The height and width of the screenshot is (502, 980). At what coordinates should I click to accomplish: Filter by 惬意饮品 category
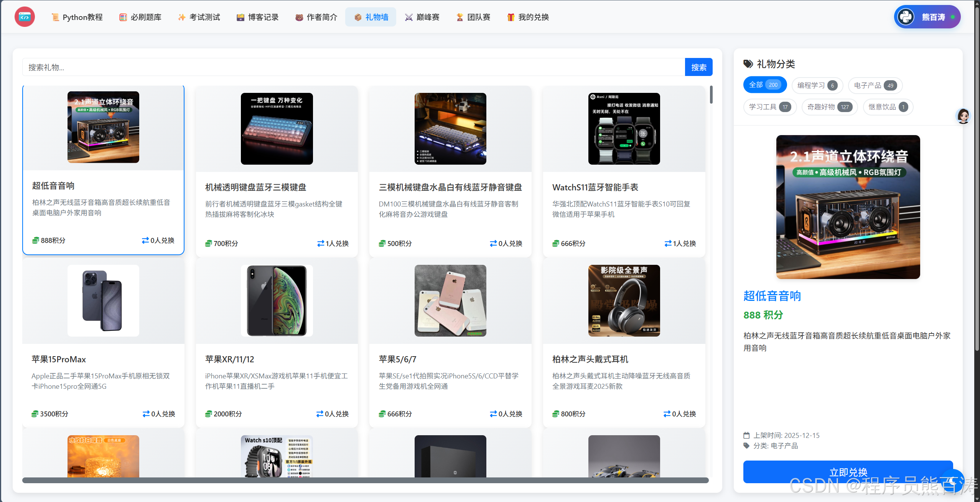888,107
